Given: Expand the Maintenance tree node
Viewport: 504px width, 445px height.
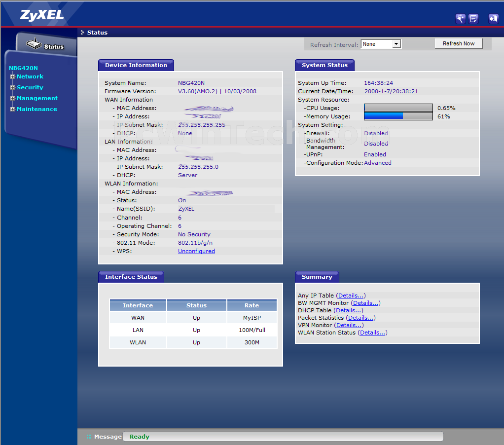Looking at the screenshot, I should 12,110.
